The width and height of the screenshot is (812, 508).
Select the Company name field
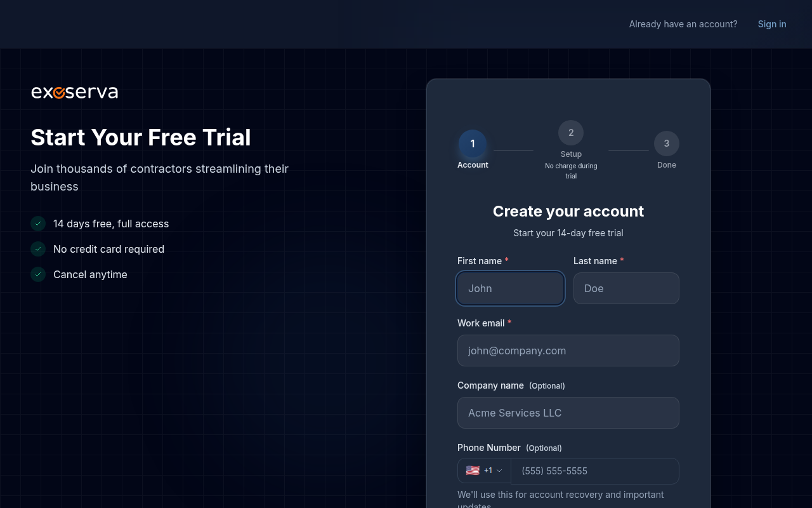point(568,413)
